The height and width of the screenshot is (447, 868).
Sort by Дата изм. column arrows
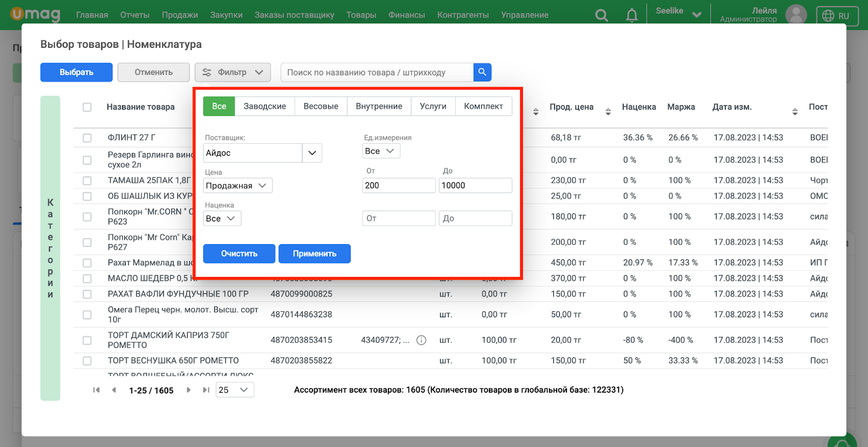pos(795,111)
